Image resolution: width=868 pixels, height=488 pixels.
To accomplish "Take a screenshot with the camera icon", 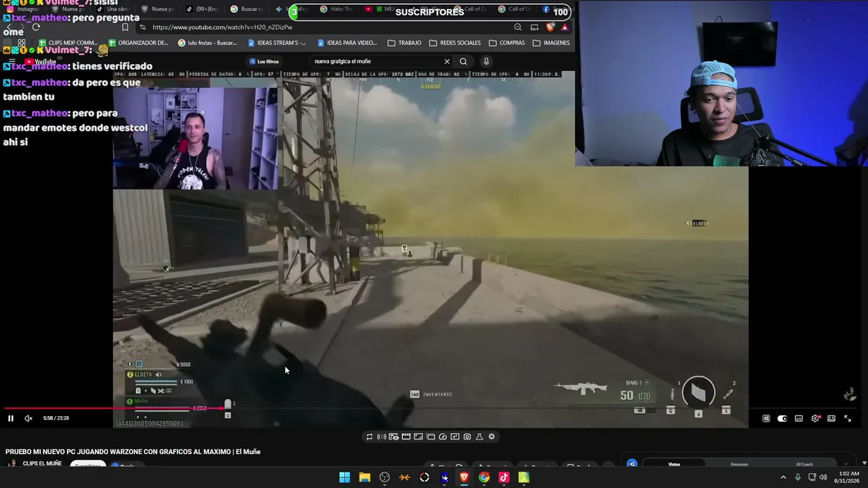I will click(x=467, y=436).
